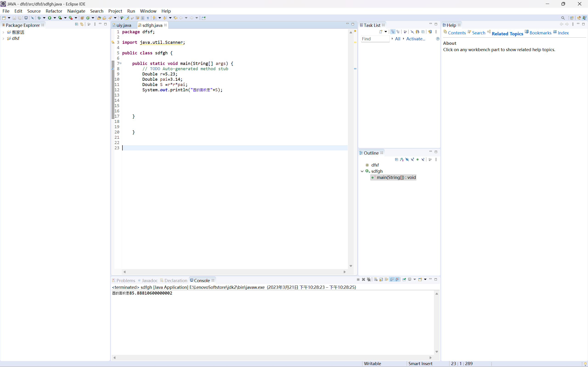Toggle Scroll Lock in Console toolbar
588x367 pixels.
tap(381, 279)
